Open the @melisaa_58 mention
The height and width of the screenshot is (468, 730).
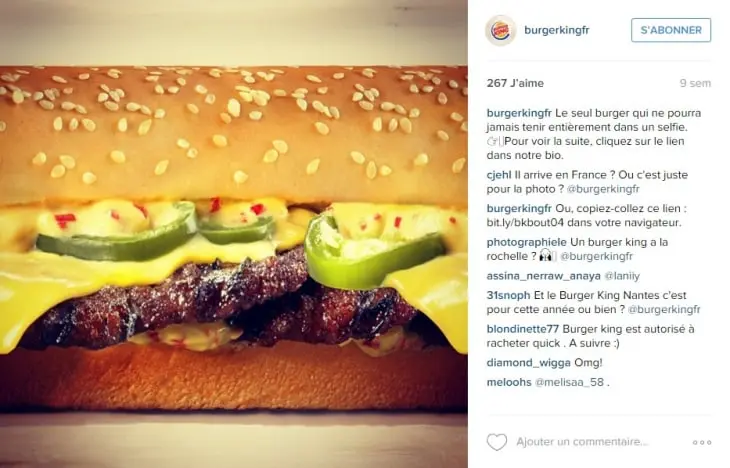tap(569, 382)
